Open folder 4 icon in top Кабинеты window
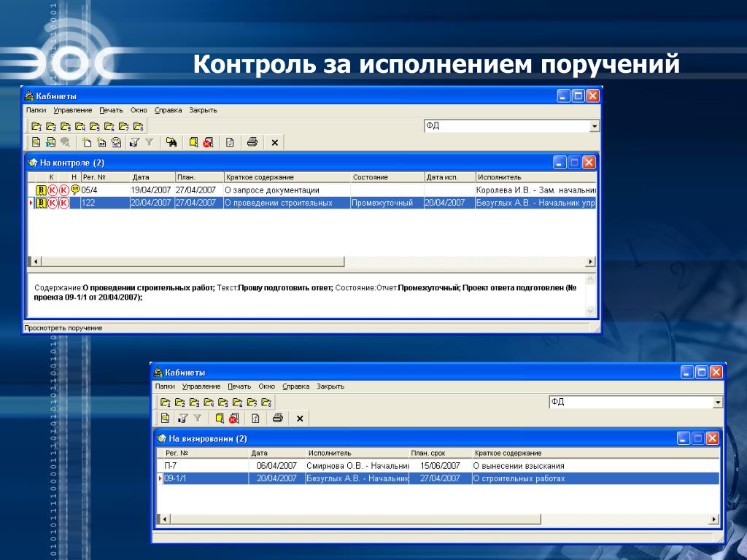 pos(80,127)
